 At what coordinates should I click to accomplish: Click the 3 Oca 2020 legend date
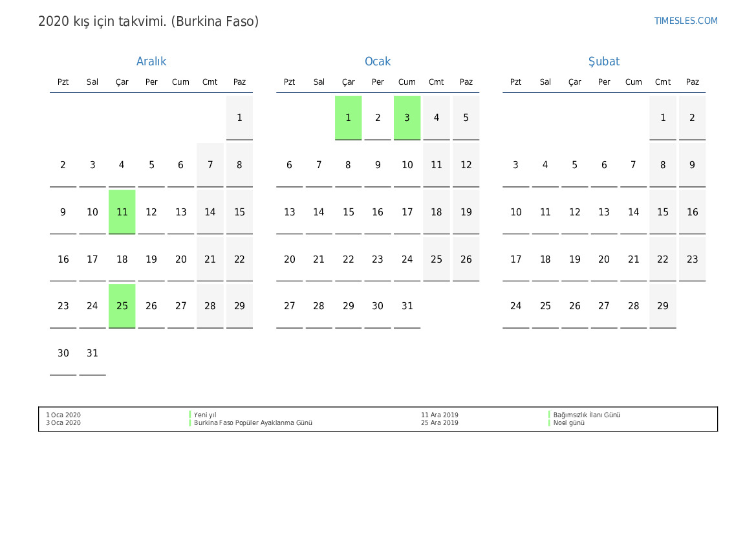63,423
